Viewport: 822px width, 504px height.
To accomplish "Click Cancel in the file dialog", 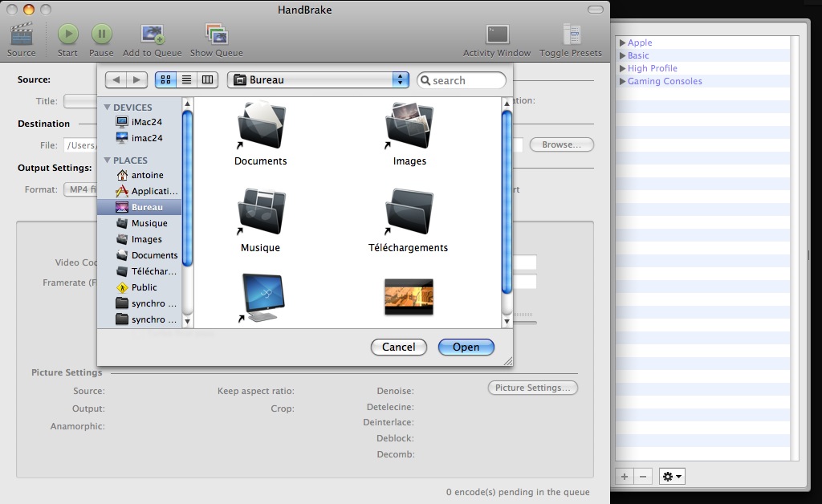I will pos(398,347).
